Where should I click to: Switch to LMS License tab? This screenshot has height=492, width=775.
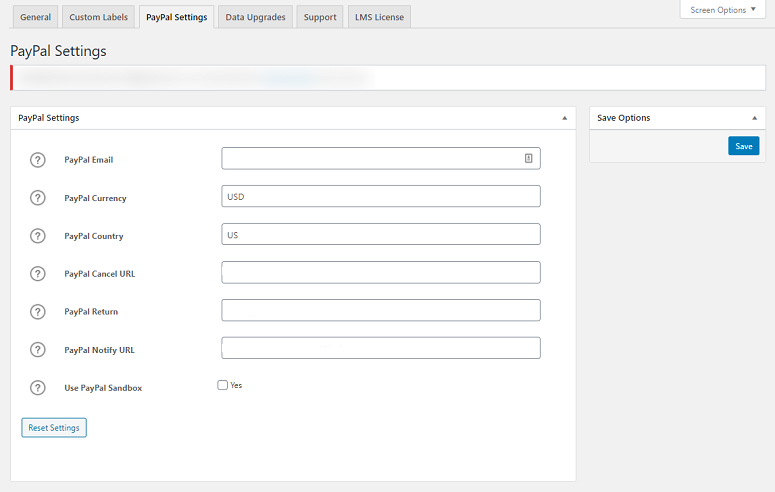pyautogui.click(x=379, y=17)
